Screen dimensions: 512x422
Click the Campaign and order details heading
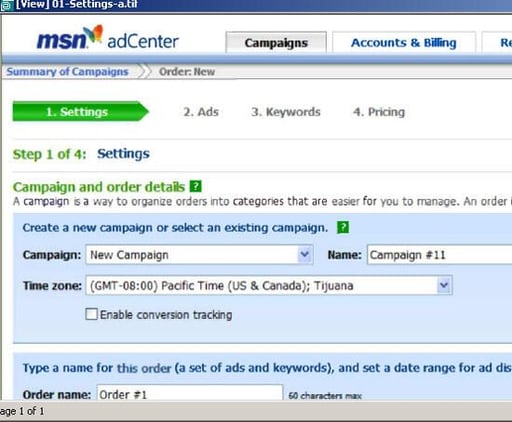tap(99, 187)
